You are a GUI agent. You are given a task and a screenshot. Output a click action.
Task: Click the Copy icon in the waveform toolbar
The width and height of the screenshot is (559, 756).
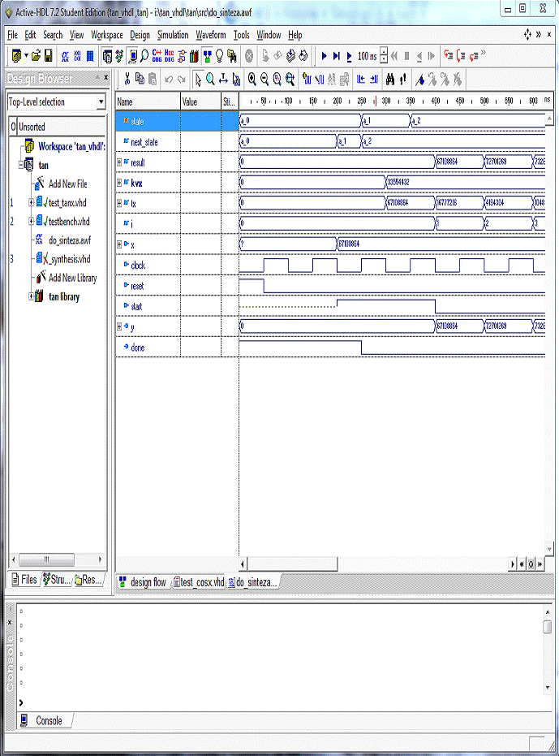[140, 79]
